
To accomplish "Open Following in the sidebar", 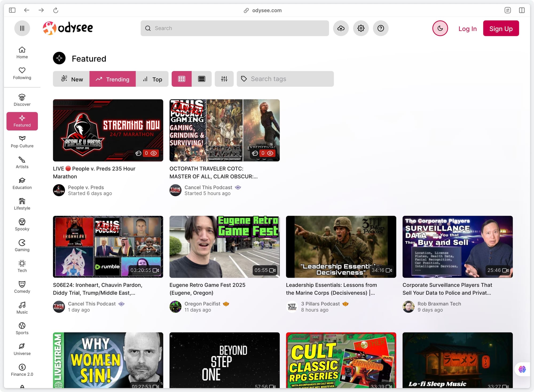I will coord(22,73).
